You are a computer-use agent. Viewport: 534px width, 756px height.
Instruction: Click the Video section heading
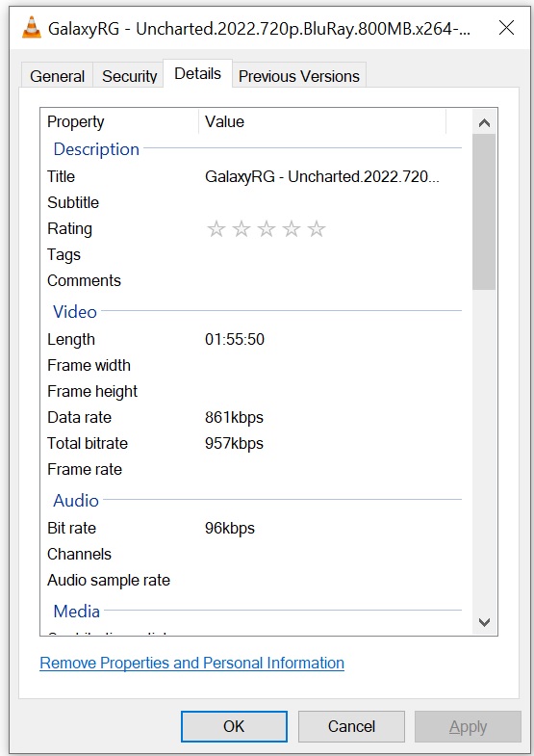pos(75,311)
